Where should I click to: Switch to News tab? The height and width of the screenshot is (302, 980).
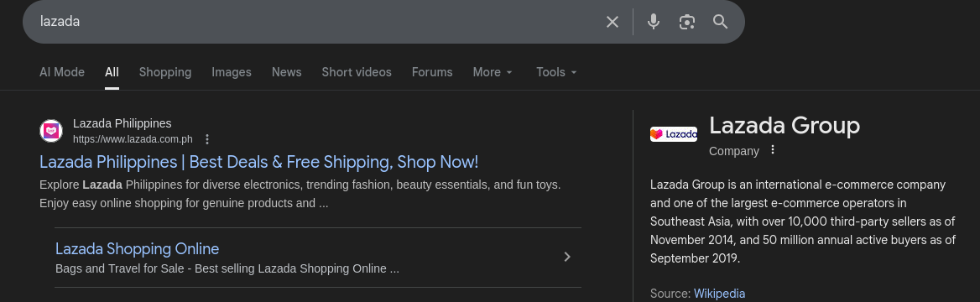[286, 72]
